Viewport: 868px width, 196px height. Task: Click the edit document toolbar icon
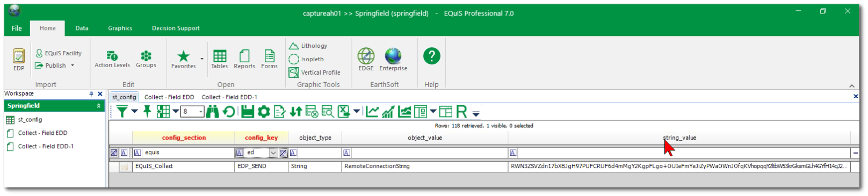pos(279,111)
